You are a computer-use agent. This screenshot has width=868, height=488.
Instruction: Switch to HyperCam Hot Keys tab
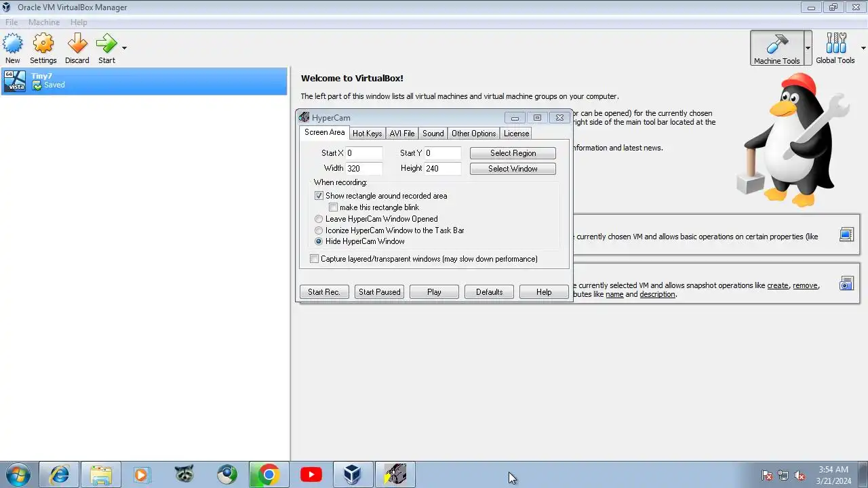[x=367, y=134]
